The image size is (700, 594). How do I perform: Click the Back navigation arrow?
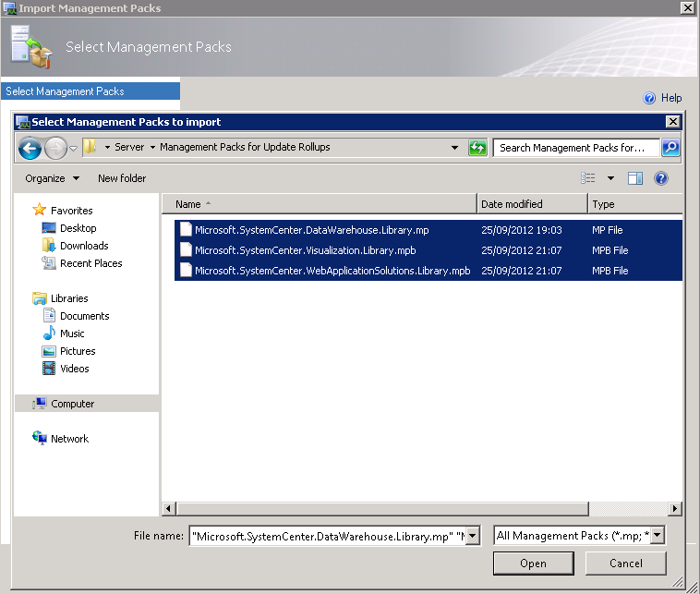[x=30, y=148]
